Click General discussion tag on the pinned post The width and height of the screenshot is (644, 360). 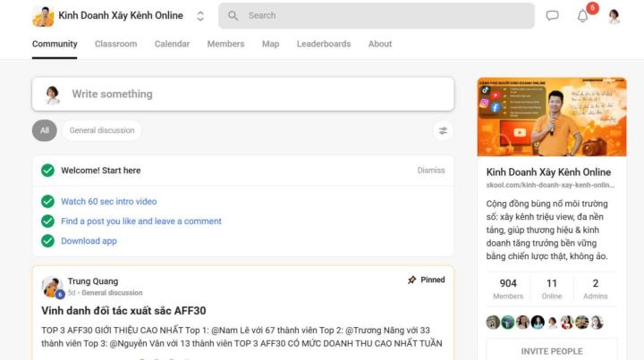112,293
